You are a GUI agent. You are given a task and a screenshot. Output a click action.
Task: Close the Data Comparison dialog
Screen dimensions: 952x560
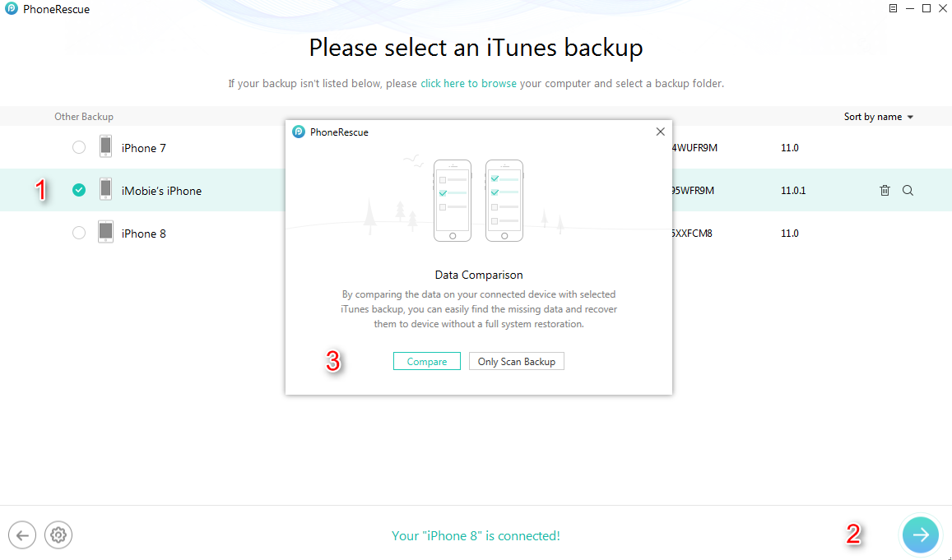coord(661,132)
